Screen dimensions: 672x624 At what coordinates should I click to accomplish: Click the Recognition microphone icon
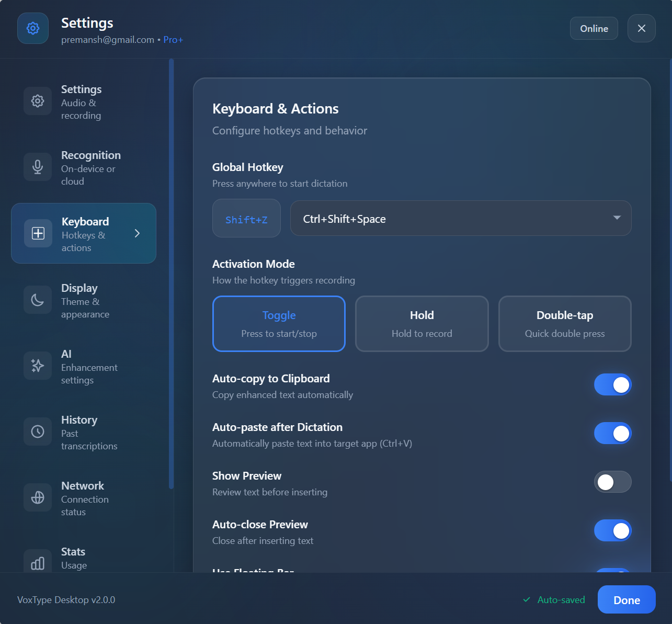(37, 167)
